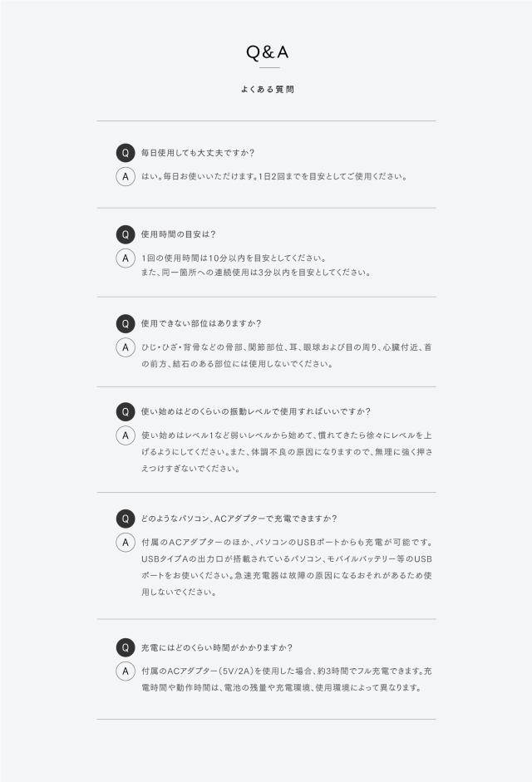Click the Q icon beside 使用時間の目安は

pos(126,234)
